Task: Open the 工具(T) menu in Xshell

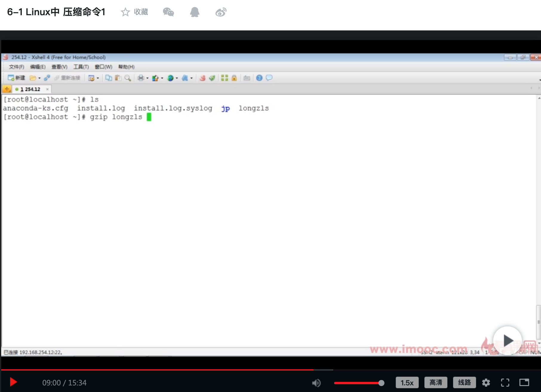Action: (x=81, y=67)
